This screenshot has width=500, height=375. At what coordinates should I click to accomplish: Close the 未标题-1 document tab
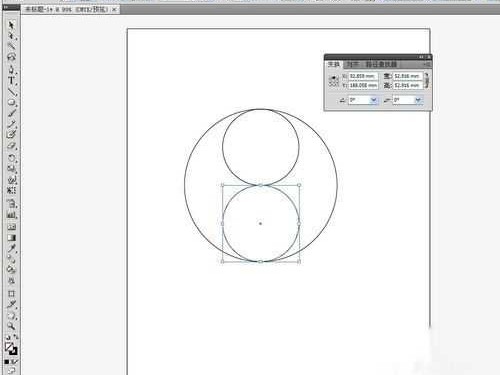pos(114,9)
